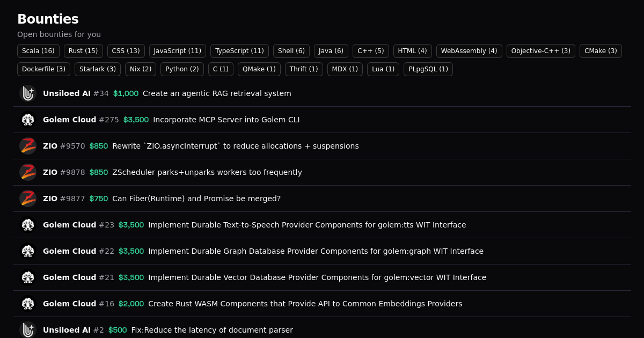Click Golem Cloud logo on issue #275 row

tap(28, 120)
